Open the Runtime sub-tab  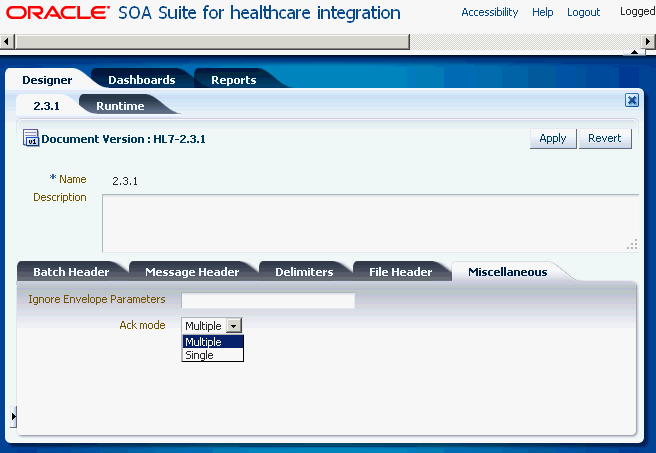click(x=120, y=106)
